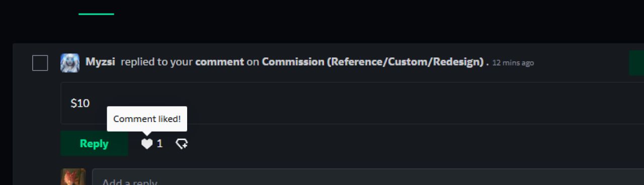Click the "12 mins ago" timestamp
The height and width of the screenshot is (185, 644).
[x=513, y=63]
